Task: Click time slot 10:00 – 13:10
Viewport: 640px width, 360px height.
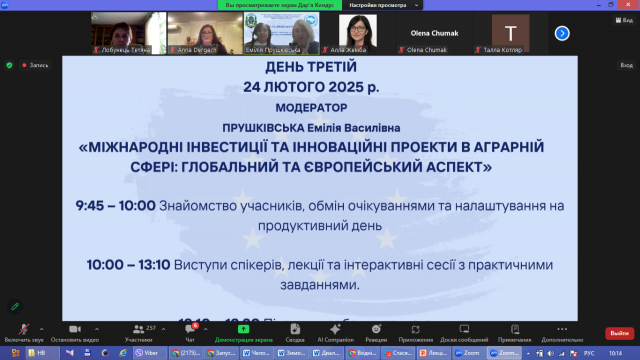Action: pyautogui.click(x=128, y=265)
